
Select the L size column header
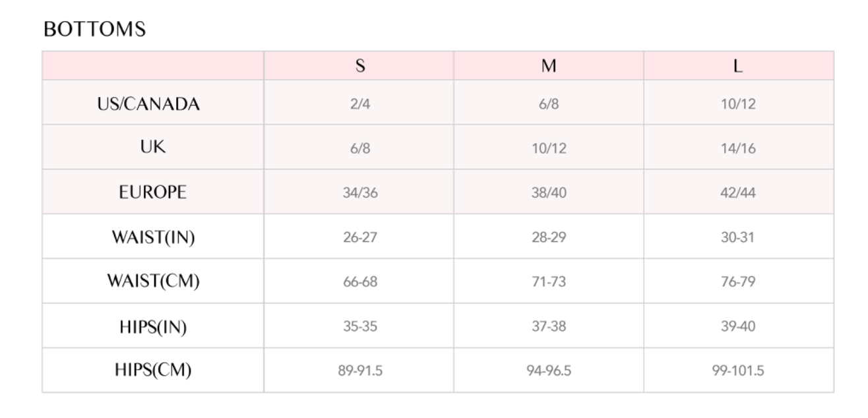(x=738, y=66)
